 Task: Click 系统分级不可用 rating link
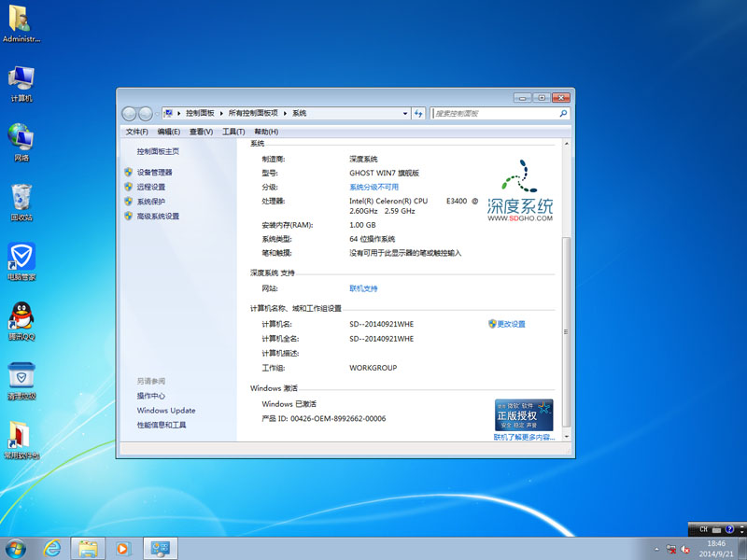click(374, 188)
